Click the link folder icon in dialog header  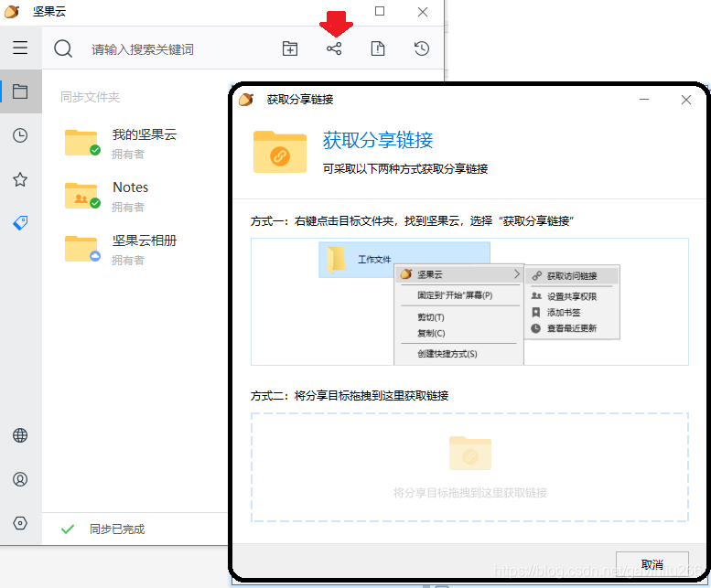280,152
